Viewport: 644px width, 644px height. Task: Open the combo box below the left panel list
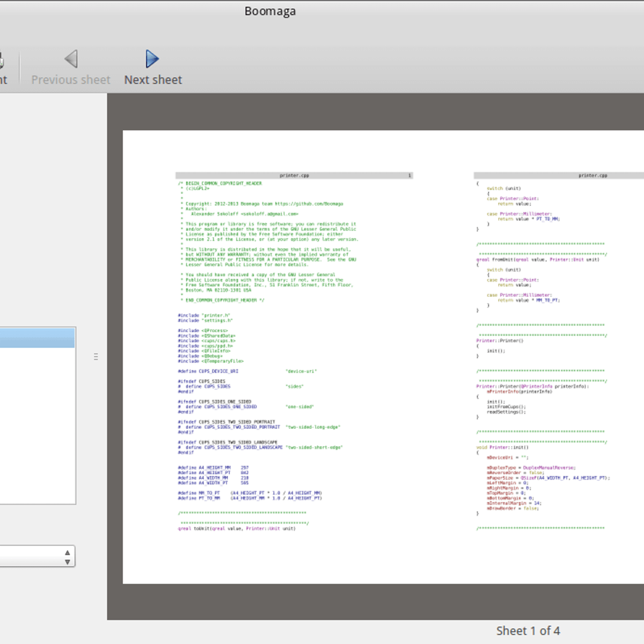click(x=37, y=556)
